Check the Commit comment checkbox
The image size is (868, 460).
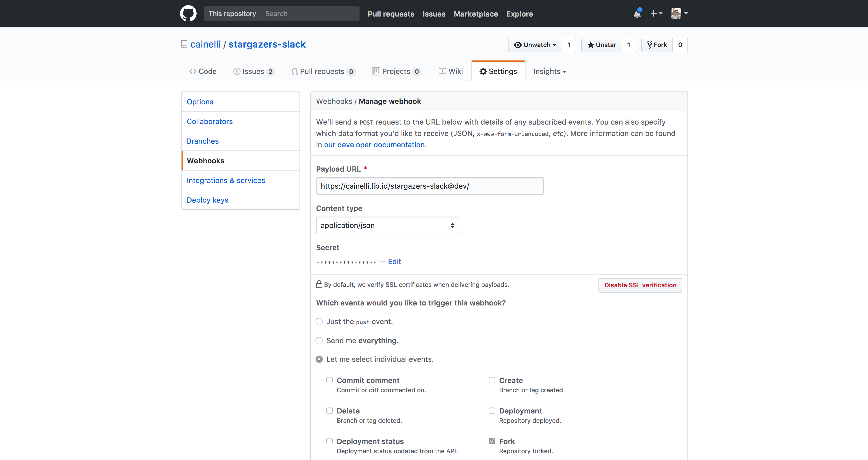pos(330,380)
